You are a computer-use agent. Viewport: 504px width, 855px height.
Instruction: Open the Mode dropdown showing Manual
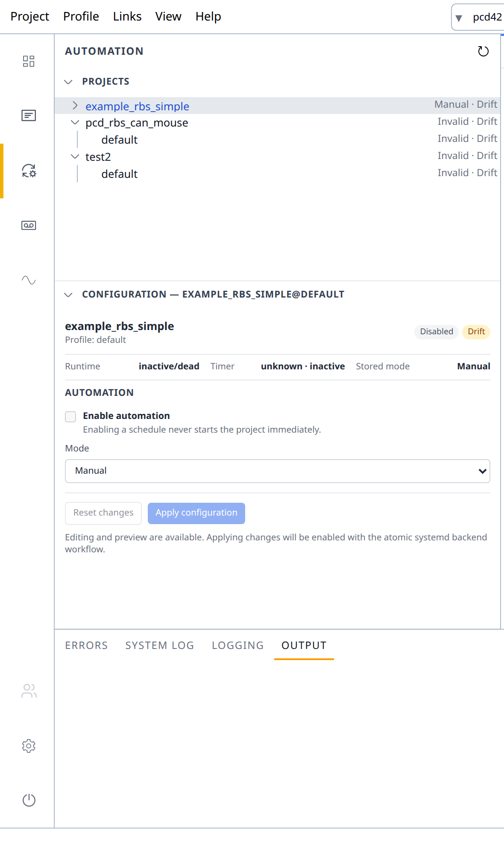pos(278,471)
